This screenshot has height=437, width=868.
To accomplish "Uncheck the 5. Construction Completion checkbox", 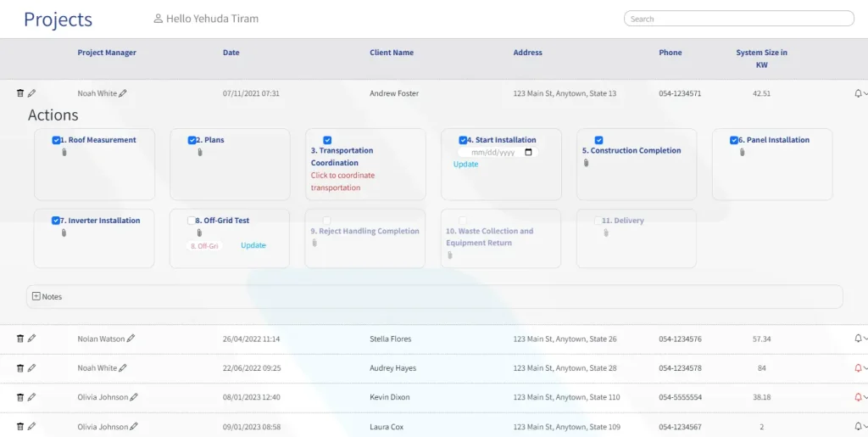I will [x=598, y=140].
